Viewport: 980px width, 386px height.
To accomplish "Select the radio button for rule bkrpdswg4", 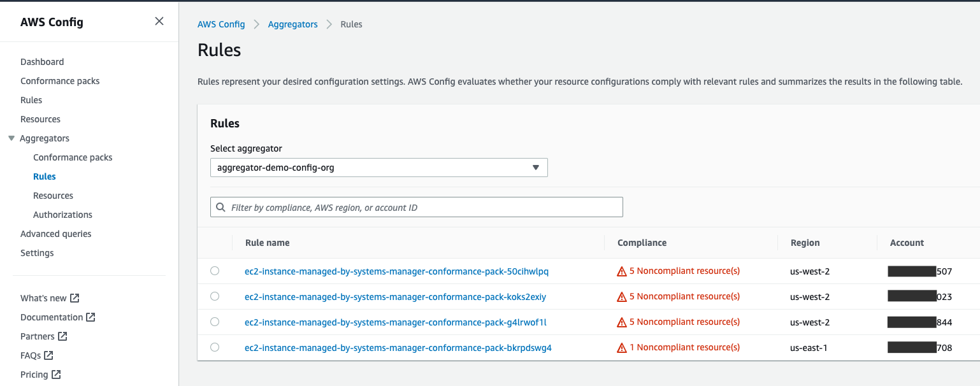I will pos(215,347).
